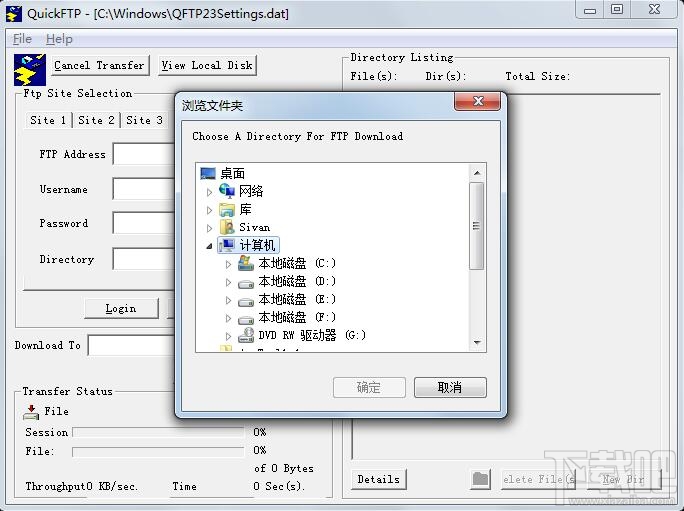Image resolution: width=684 pixels, height=511 pixels.
Task: Select the 本地磁盘 (F:) label text
Action: tap(297, 317)
